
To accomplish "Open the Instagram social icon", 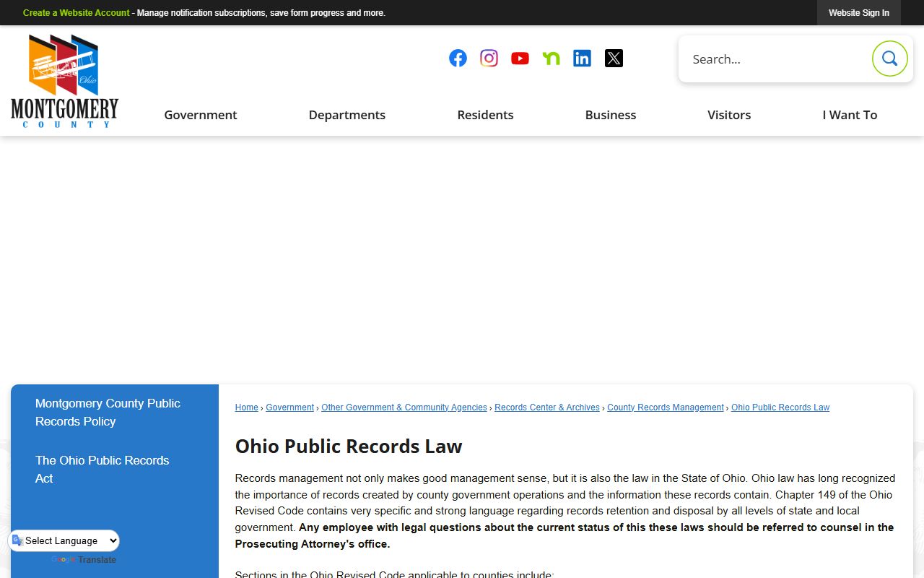I will [489, 59].
